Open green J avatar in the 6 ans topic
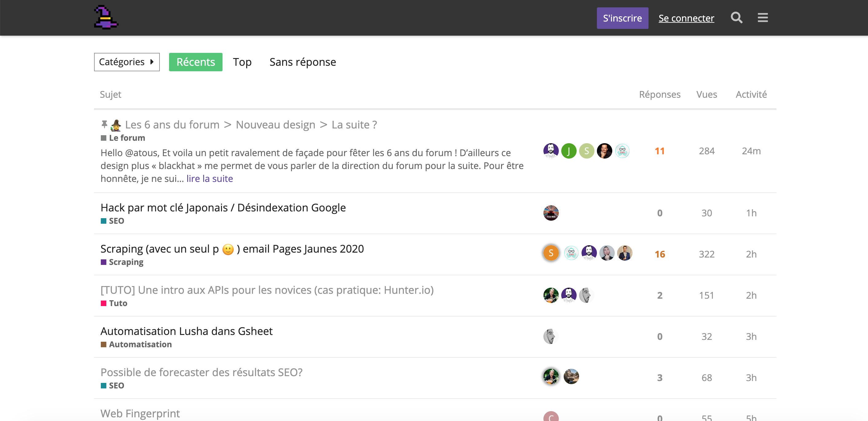The width and height of the screenshot is (868, 421). tap(569, 151)
